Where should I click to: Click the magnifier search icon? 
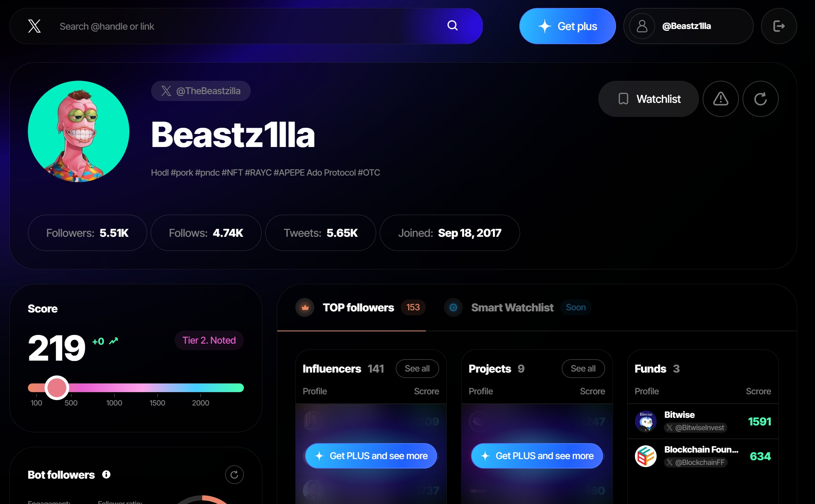click(x=452, y=25)
